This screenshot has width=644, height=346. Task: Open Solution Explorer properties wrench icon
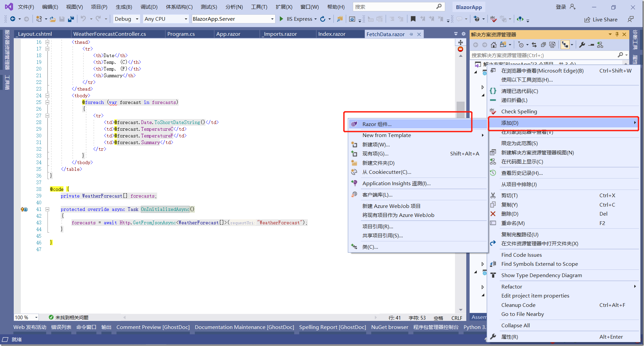[582, 45]
